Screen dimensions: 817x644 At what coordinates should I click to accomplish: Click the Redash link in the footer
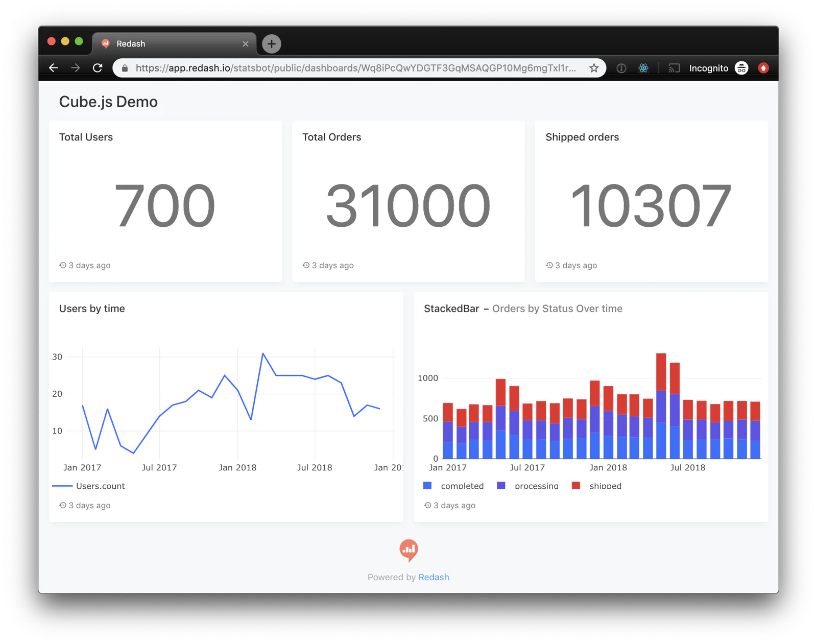[x=434, y=577]
